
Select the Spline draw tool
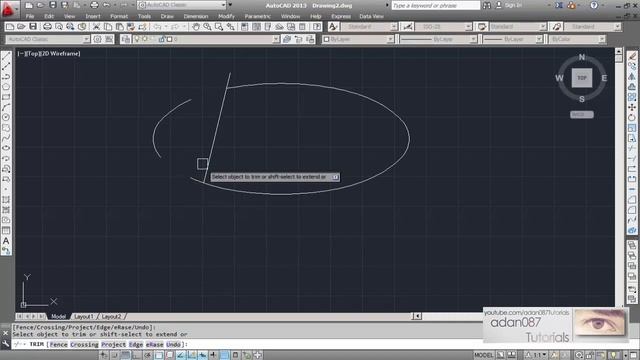(6, 138)
